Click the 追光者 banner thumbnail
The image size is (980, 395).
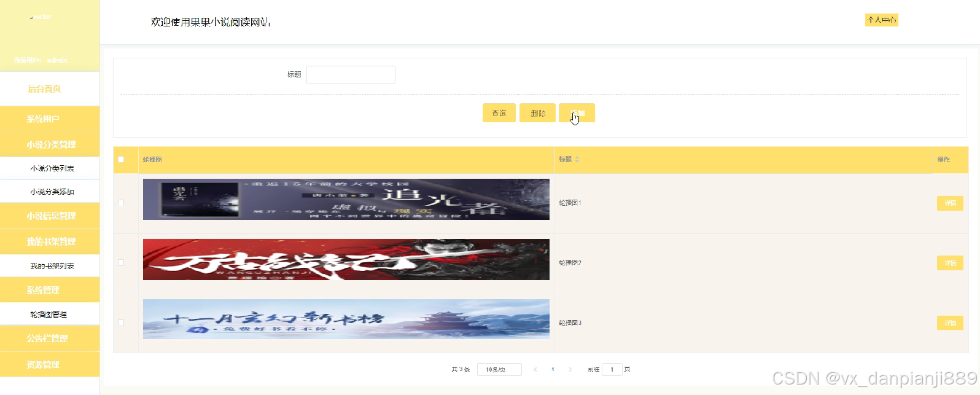point(346,199)
